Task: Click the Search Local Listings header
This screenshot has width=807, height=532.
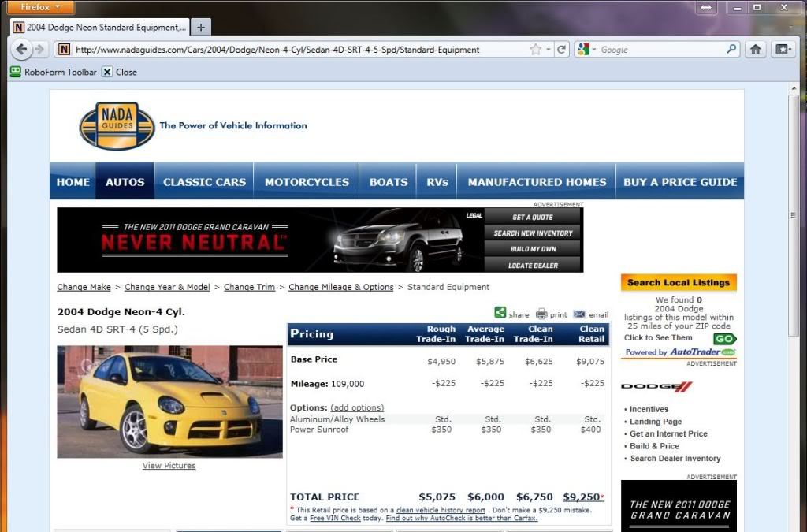Action: (x=679, y=282)
